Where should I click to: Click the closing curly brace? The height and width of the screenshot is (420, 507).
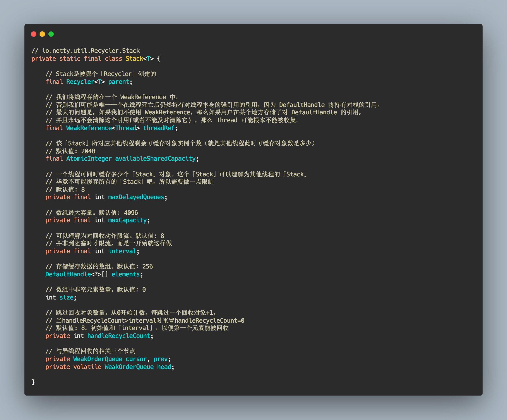[x=33, y=382]
